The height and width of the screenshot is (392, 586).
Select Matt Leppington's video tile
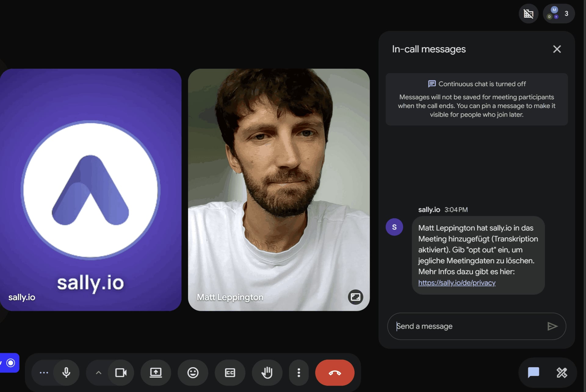coord(279,190)
